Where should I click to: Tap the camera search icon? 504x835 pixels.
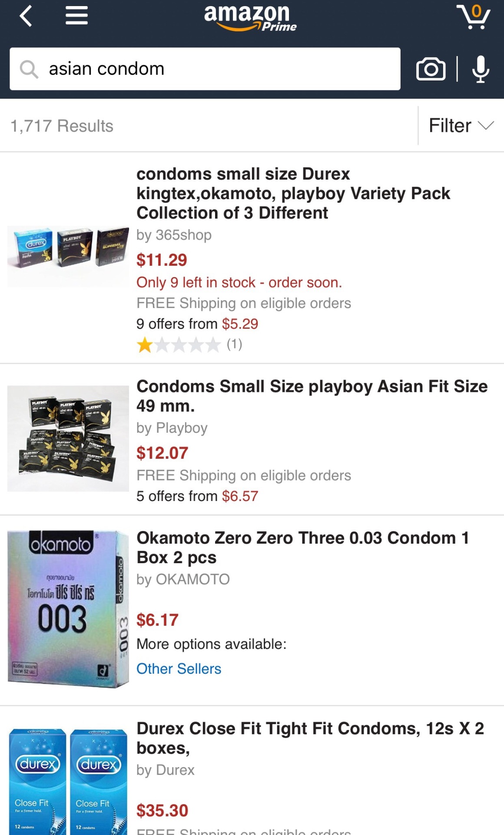(x=431, y=69)
